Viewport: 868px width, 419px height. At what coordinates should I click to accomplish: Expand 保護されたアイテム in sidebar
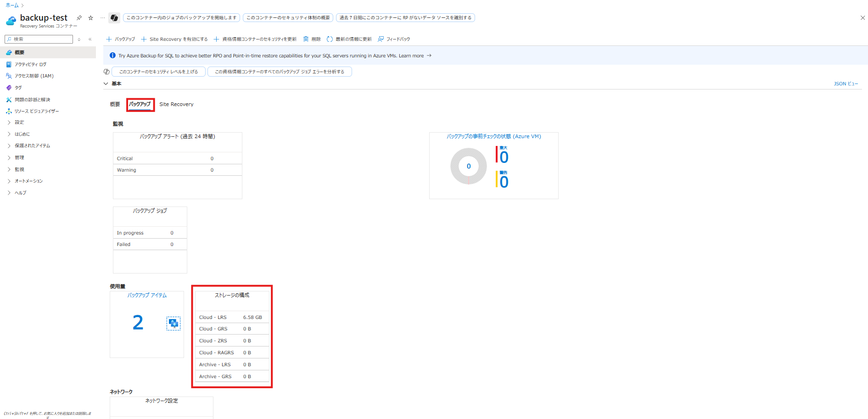tap(9, 145)
